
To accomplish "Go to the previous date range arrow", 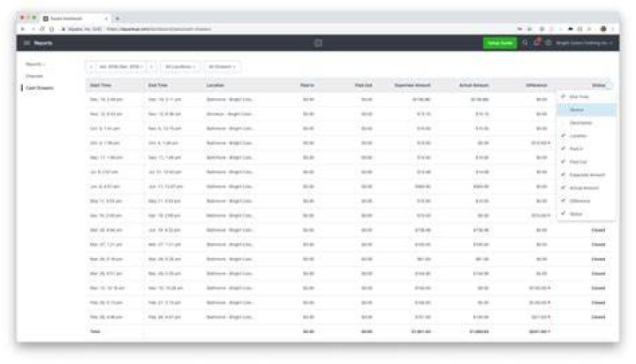I will (x=91, y=66).
